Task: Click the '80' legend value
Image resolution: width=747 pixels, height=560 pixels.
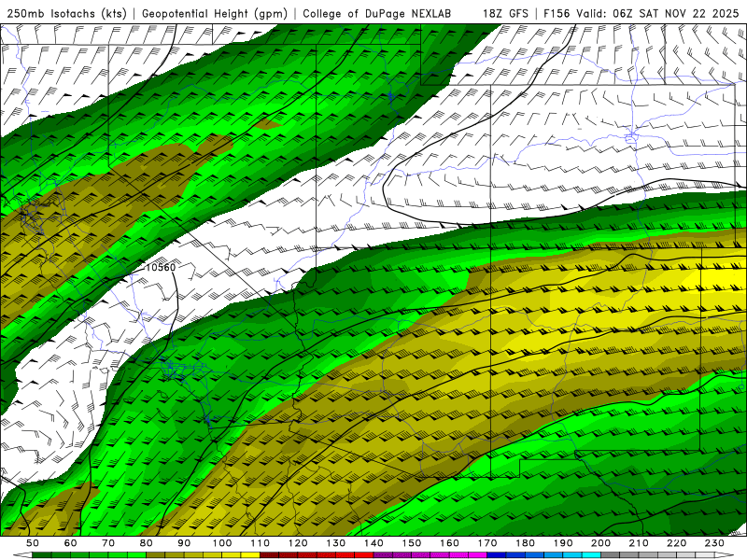Action: pos(147,543)
